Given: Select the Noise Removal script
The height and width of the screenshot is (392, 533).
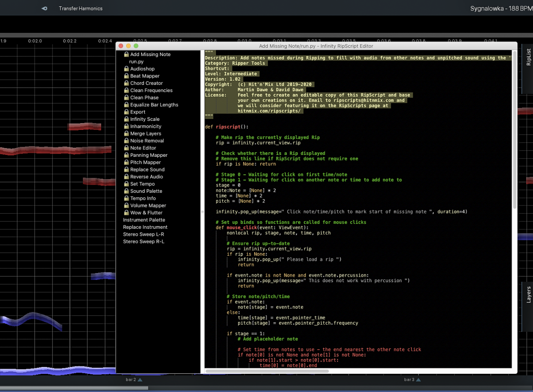Looking at the screenshot, I should click(147, 140).
